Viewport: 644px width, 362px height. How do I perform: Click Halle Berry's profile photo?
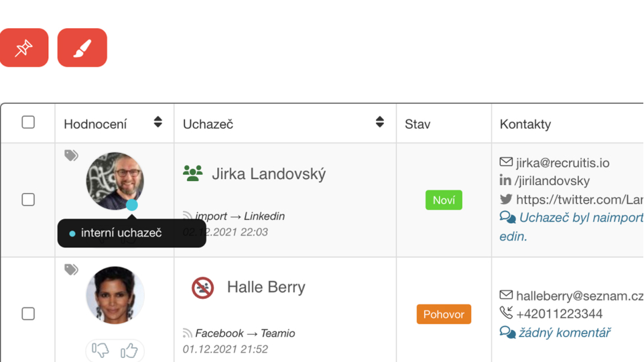pyautogui.click(x=115, y=295)
